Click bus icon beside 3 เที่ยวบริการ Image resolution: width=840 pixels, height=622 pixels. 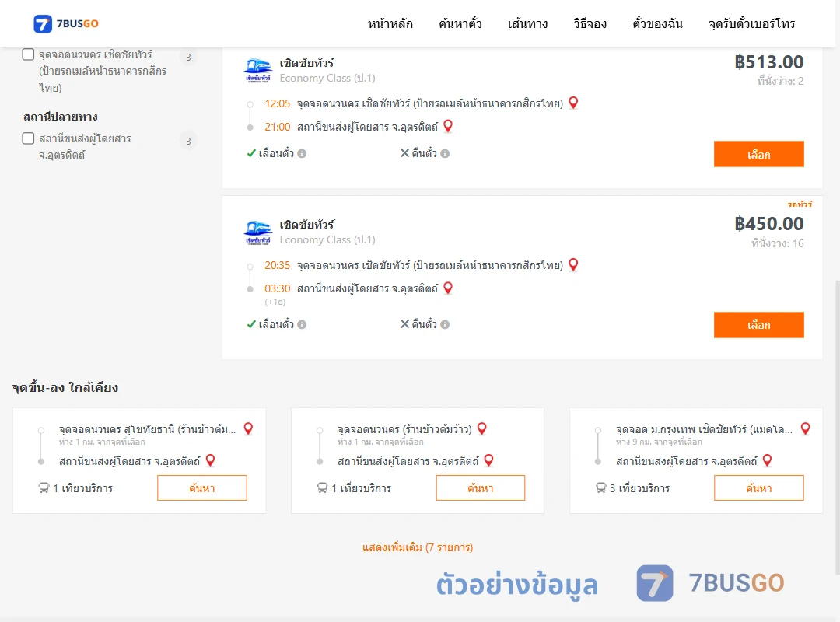[601, 488]
